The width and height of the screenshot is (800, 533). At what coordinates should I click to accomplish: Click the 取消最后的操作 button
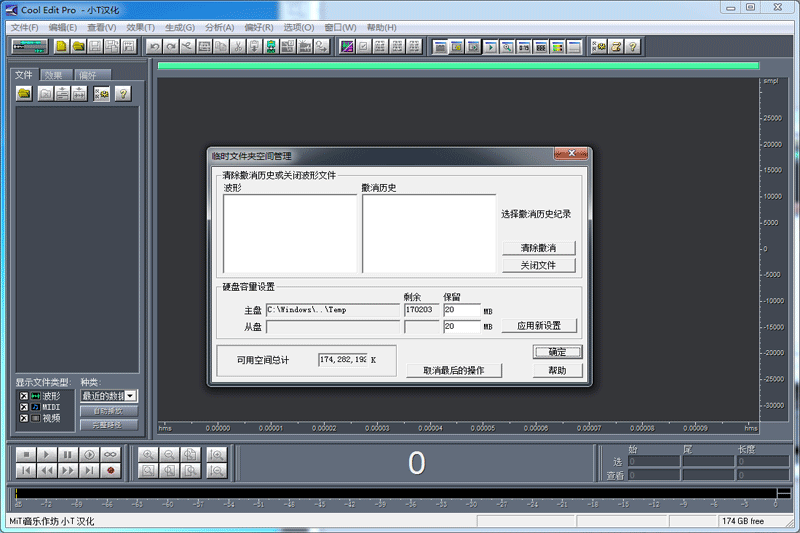pos(454,370)
